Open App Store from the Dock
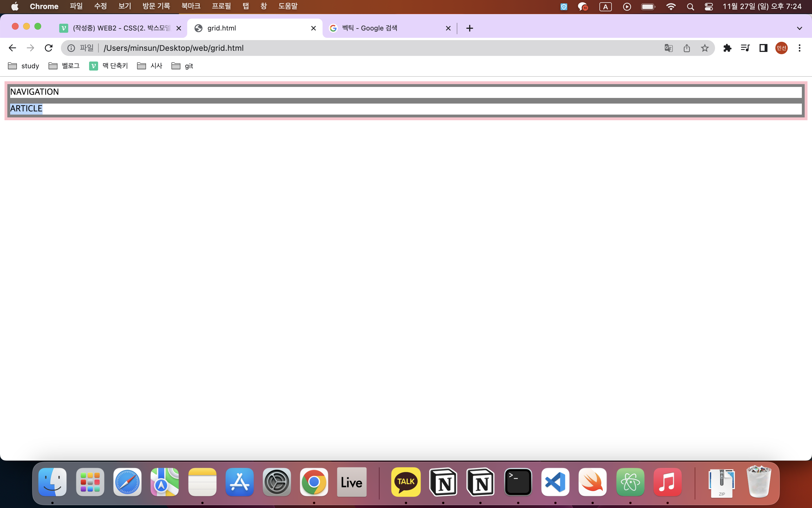This screenshot has width=812, height=508. tap(239, 482)
